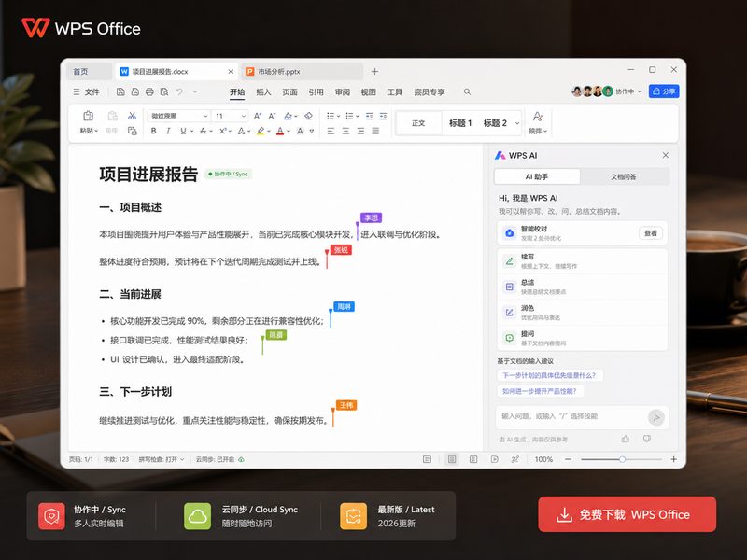This screenshot has width=747, height=560.
Task: Open print preview icon
Action: 164,91
